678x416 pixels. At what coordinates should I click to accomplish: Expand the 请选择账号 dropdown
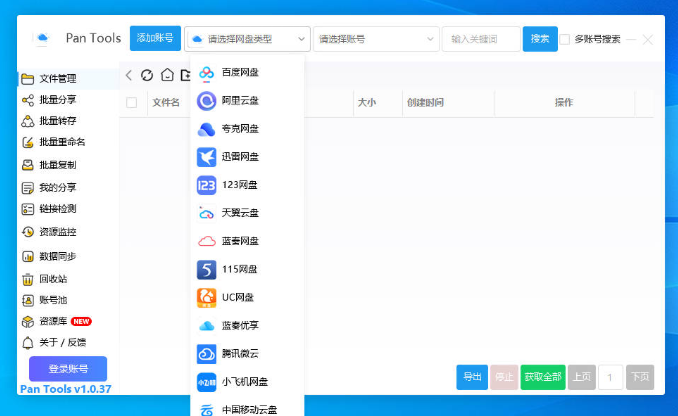click(x=376, y=39)
